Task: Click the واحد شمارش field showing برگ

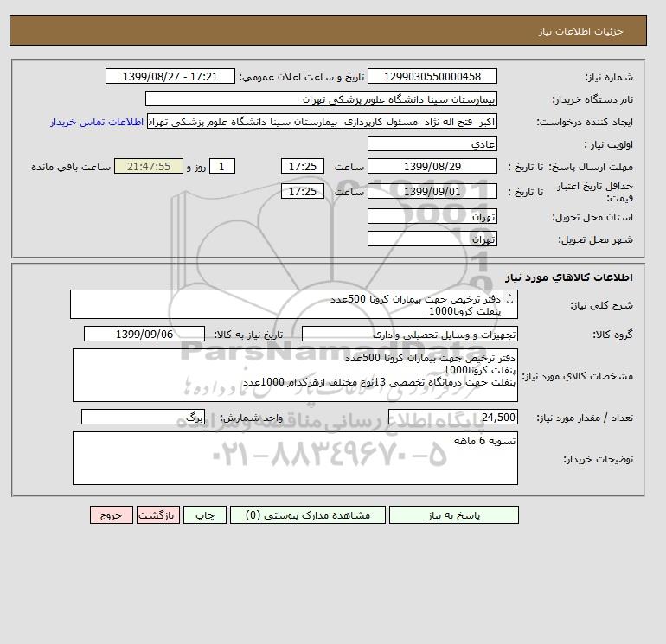Action: pyautogui.click(x=143, y=417)
